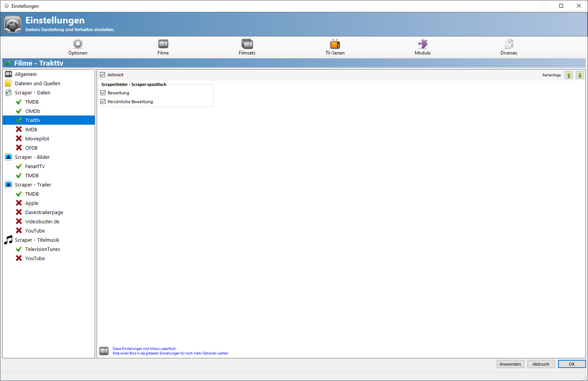The width and height of the screenshot is (588, 381).
Task: Toggle the Bewertung checkbox
Action: tap(103, 93)
